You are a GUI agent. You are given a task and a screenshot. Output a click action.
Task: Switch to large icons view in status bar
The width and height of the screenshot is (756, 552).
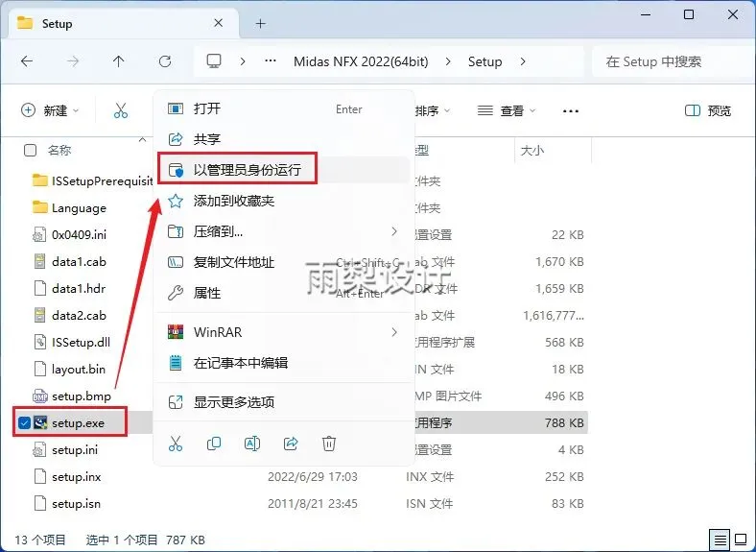(x=741, y=540)
